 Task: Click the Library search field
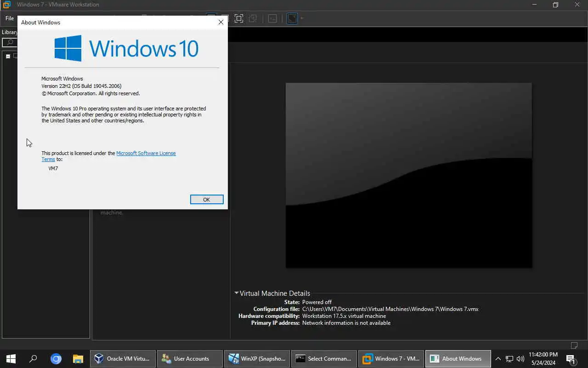[x=9, y=42]
